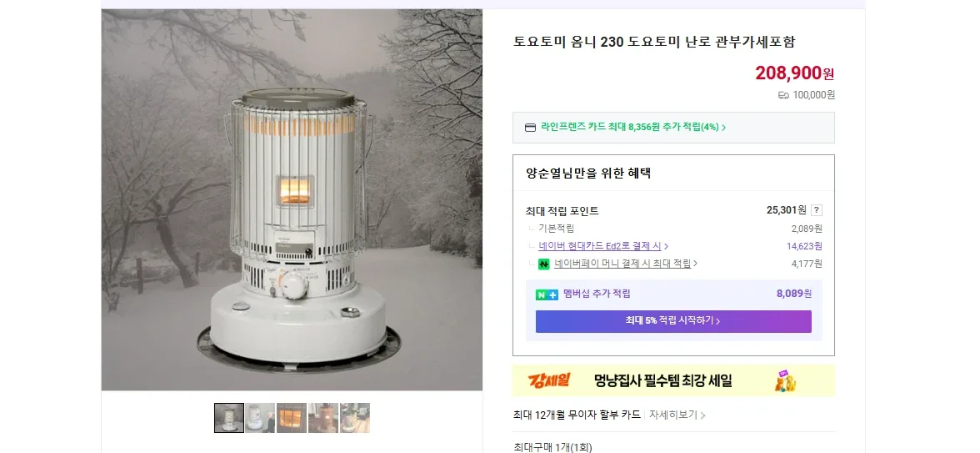The width and height of the screenshot is (980, 453).
Task: Open 멍냥집사 필수템 최강 세일 banner
Action: (673, 380)
